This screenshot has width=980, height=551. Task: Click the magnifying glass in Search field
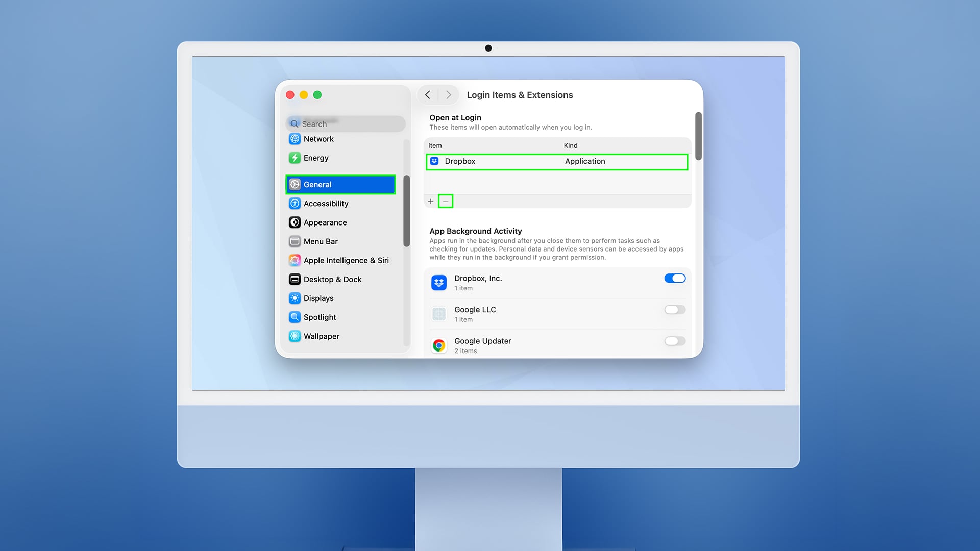tap(294, 124)
